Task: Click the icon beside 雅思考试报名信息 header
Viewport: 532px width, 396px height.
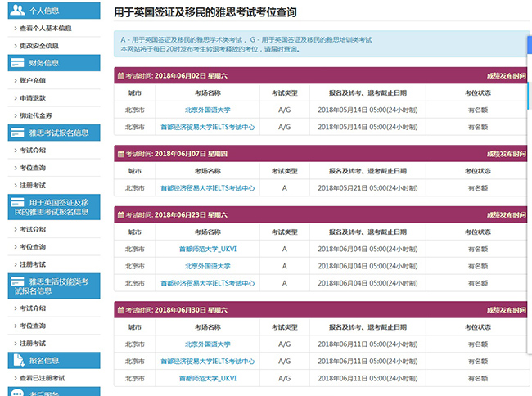Action: (19, 132)
